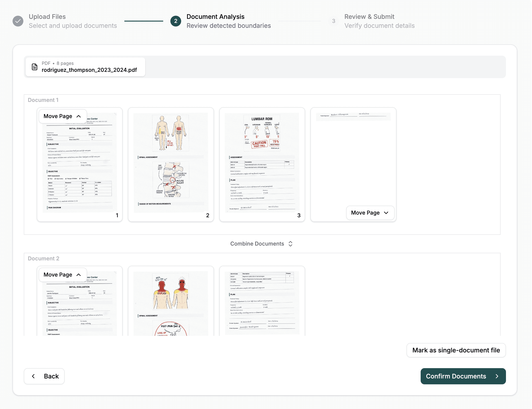532x409 pixels.
Task: Click the Confirm Documents right arrow icon
Action: 497,376
